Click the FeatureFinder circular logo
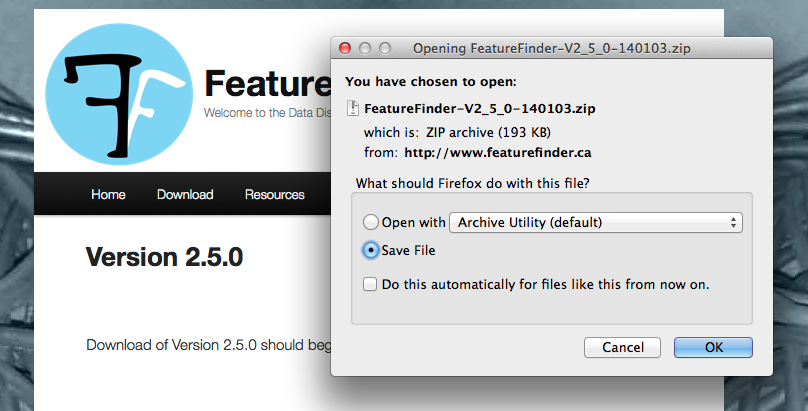Screen dimensions: 808x411 point(119,94)
